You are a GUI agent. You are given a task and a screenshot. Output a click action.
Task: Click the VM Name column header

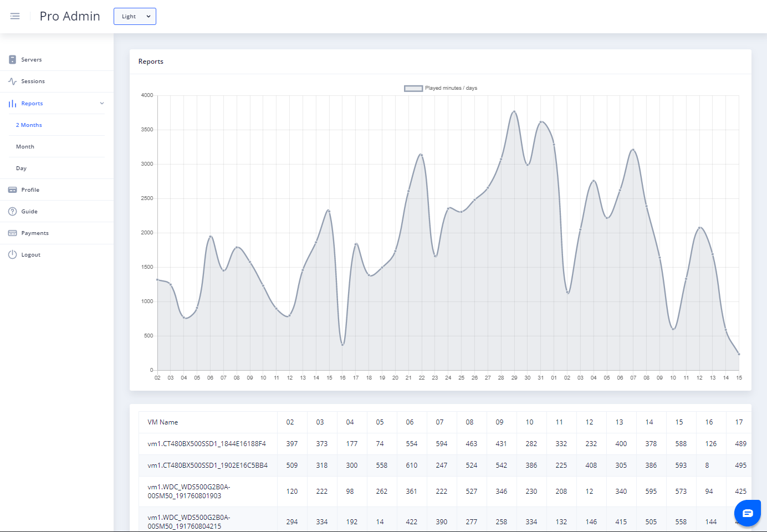163,422
